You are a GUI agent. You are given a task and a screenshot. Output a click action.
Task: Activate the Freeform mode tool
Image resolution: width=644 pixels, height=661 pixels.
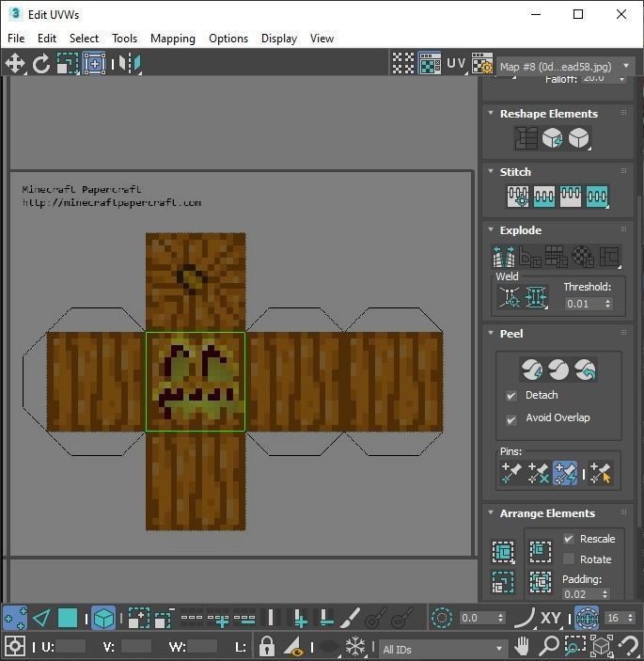click(x=94, y=64)
